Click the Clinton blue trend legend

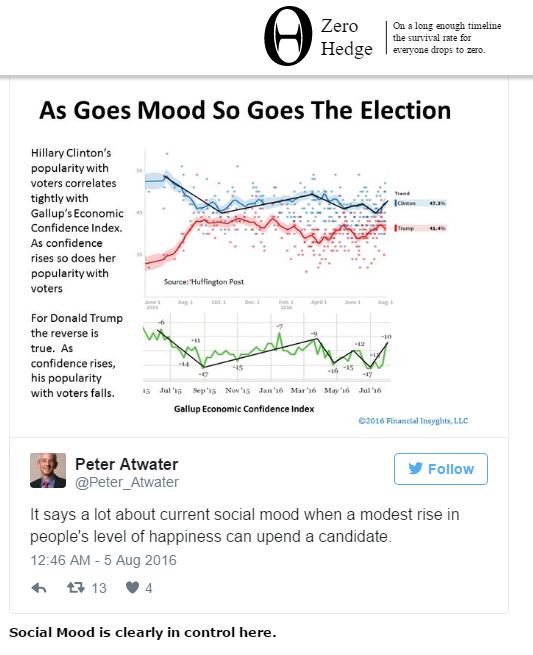(421, 203)
